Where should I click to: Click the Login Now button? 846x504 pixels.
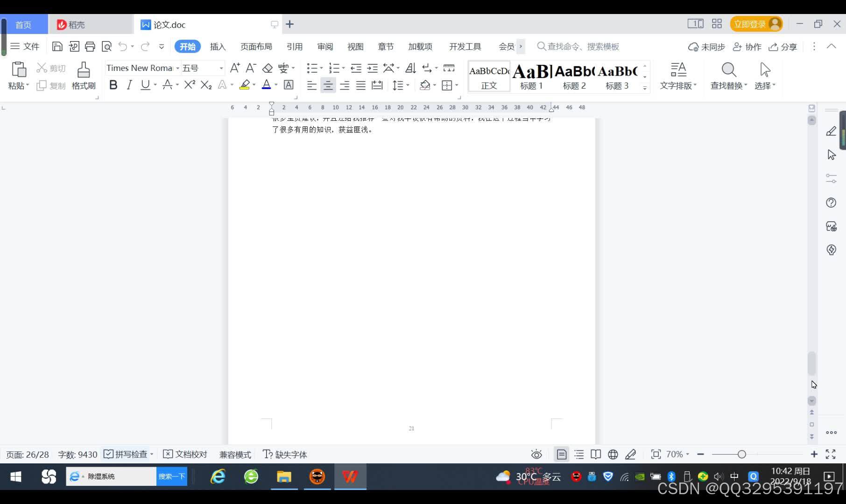tap(756, 24)
